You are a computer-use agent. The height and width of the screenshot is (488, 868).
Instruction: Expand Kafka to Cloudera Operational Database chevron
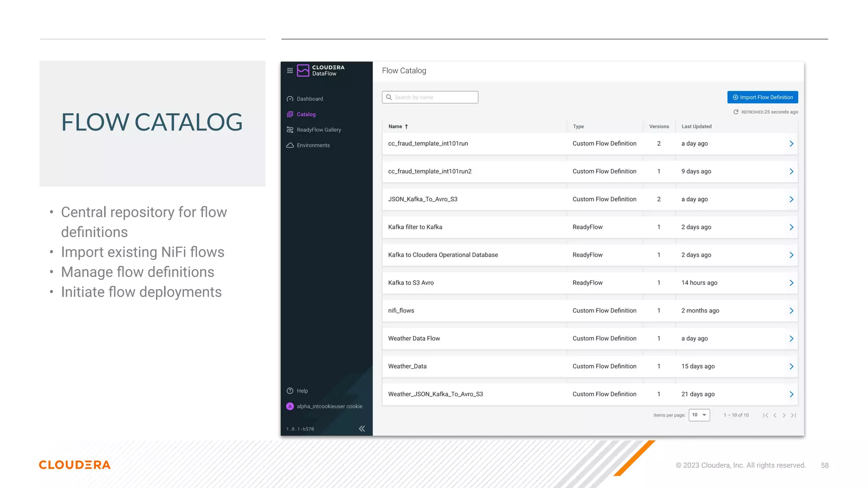pyautogui.click(x=791, y=255)
